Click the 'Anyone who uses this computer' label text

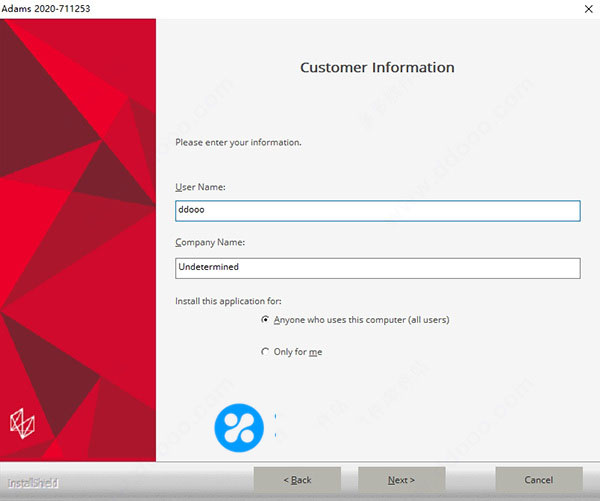click(361, 320)
